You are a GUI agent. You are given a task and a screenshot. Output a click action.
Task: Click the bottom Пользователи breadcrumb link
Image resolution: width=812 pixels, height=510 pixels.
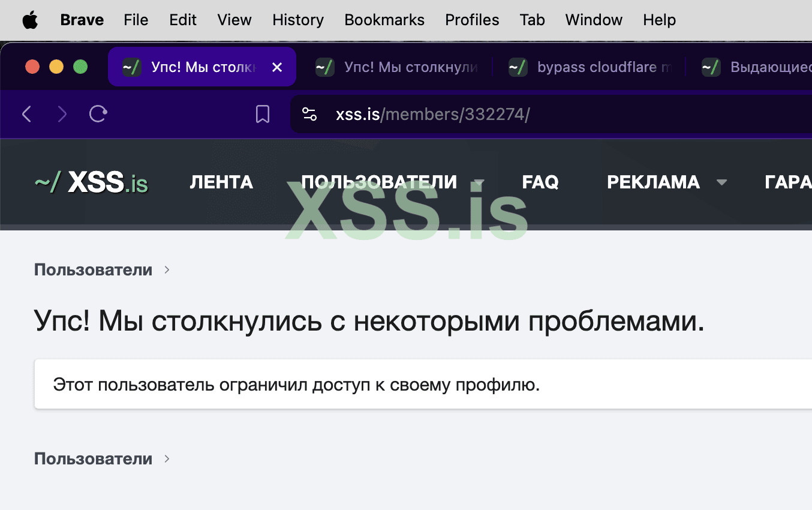tap(93, 458)
